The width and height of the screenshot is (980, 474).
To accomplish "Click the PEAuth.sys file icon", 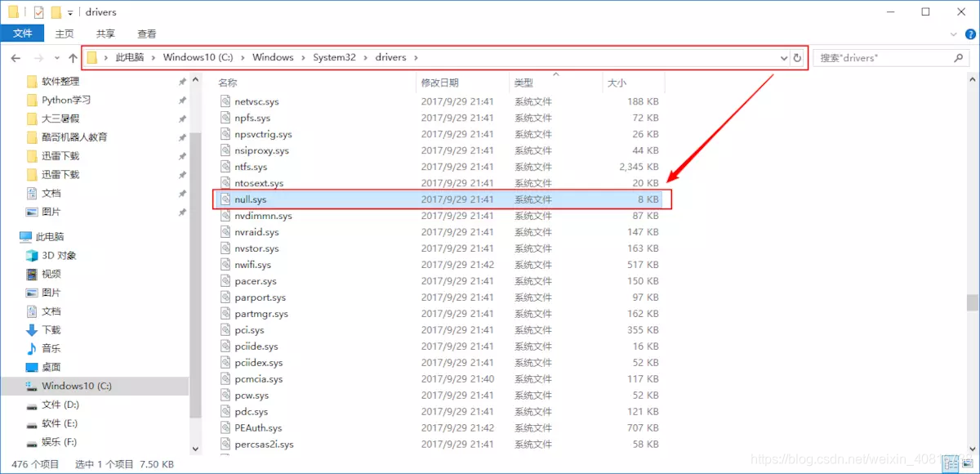I will 226,428.
